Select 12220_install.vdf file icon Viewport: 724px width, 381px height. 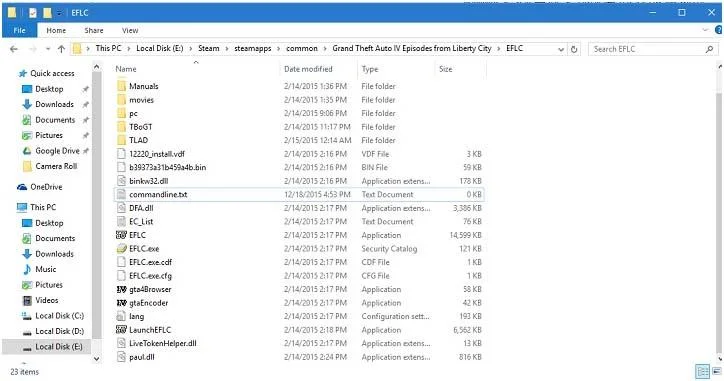click(121, 154)
